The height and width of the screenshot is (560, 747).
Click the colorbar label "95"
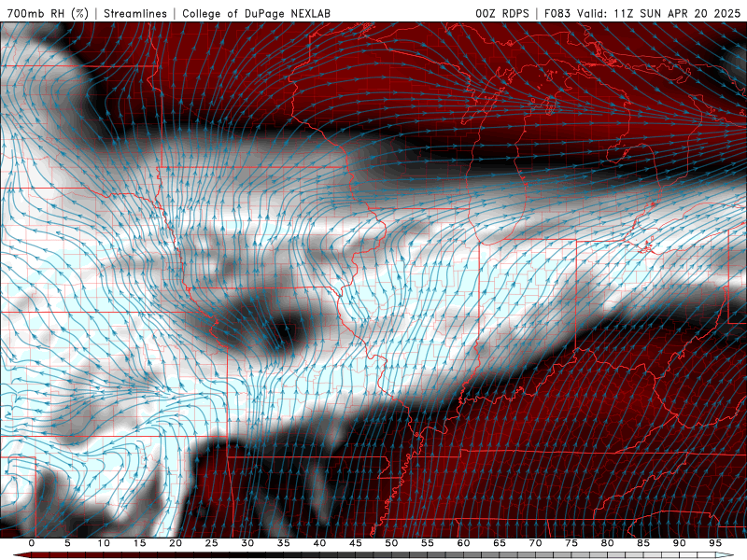715,543
